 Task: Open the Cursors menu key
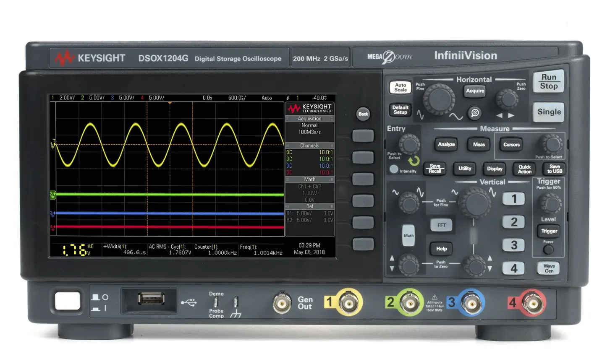511,144
